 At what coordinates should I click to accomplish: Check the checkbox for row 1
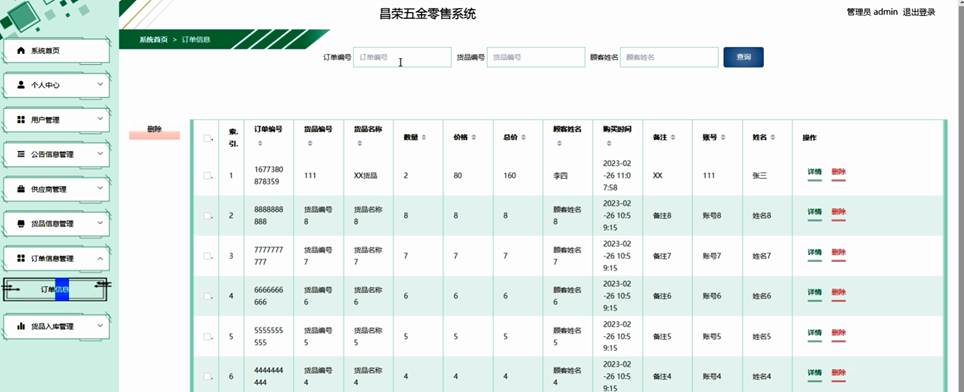pos(207,176)
